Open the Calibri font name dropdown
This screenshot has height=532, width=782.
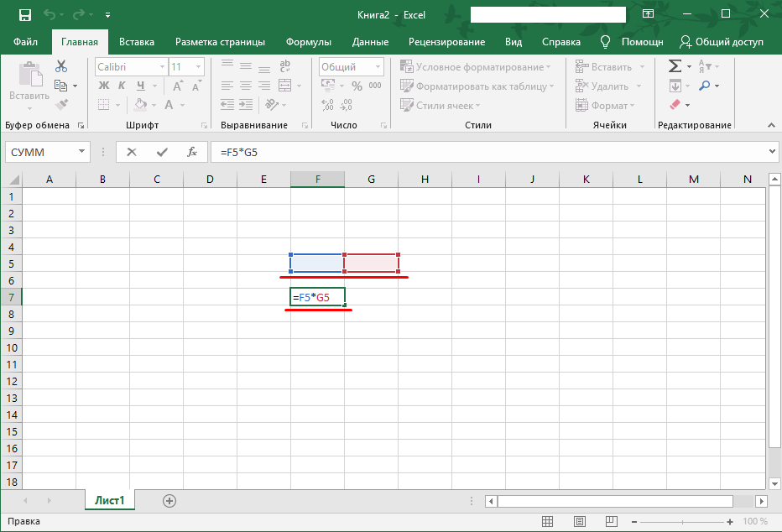click(161, 66)
